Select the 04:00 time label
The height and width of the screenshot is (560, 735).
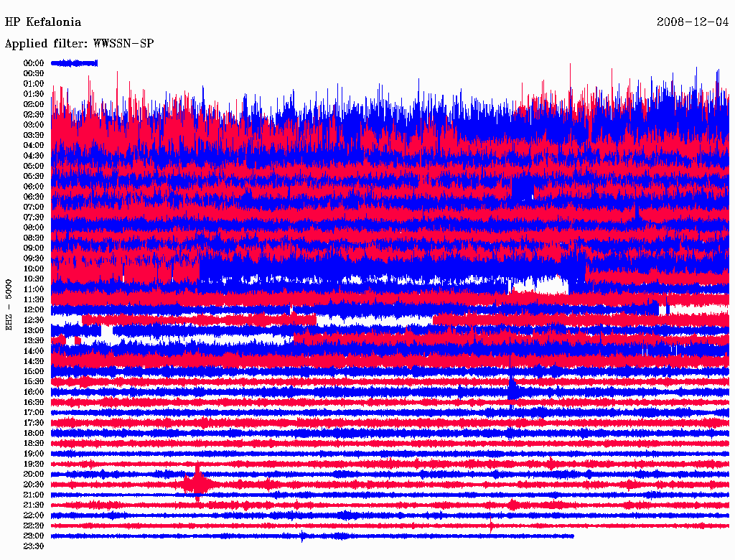[34, 146]
